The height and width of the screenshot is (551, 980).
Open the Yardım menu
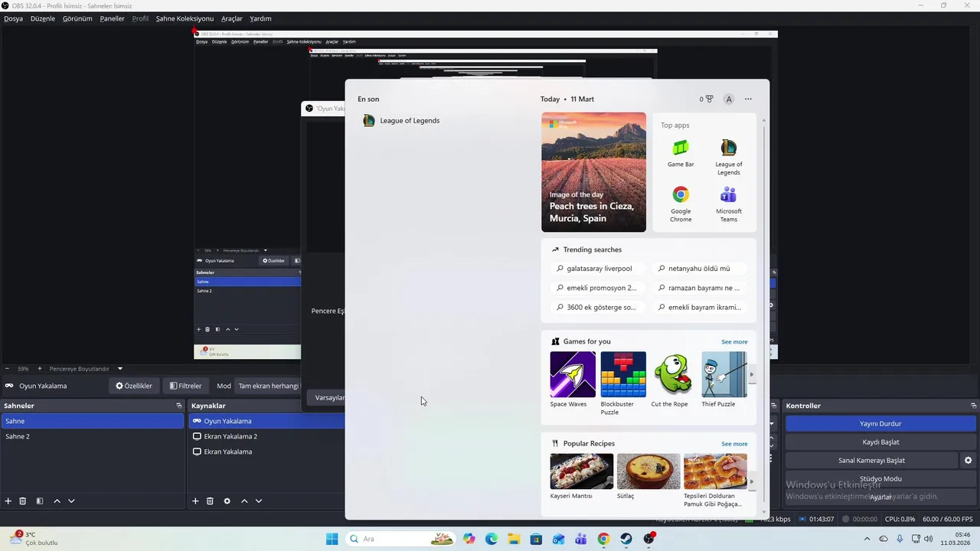pos(260,18)
